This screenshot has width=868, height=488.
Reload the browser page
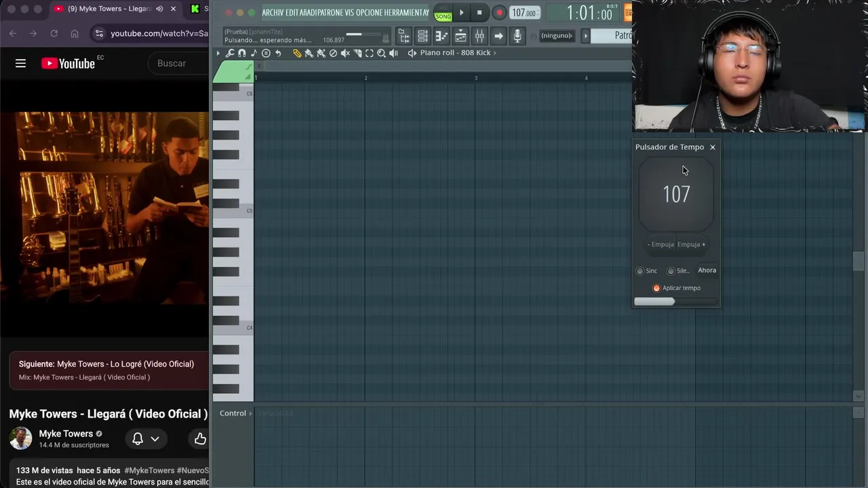pos(54,33)
